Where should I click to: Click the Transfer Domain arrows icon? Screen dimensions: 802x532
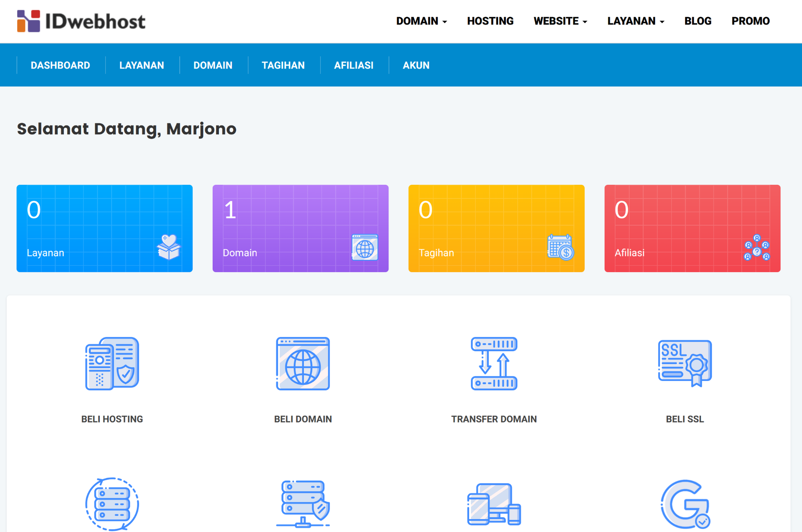[x=494, y=363]
